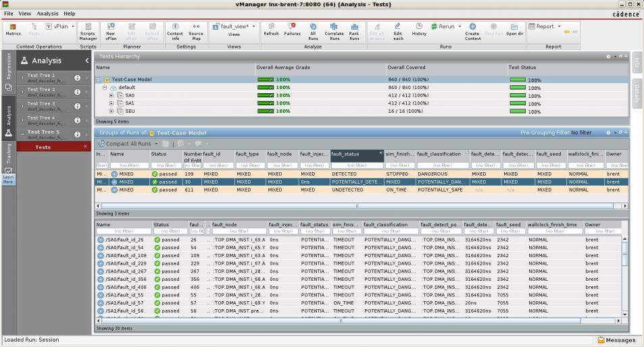This screenshot has height=347, width=644.
Task: Select the /SA0/fault_id_26 run row
Action: [358, 240]
